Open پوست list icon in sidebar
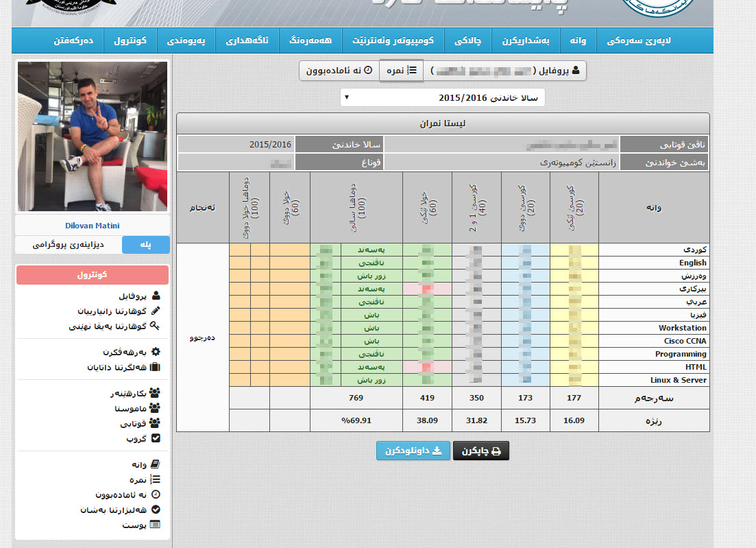The image size is (756, 548). pos(156,525)
